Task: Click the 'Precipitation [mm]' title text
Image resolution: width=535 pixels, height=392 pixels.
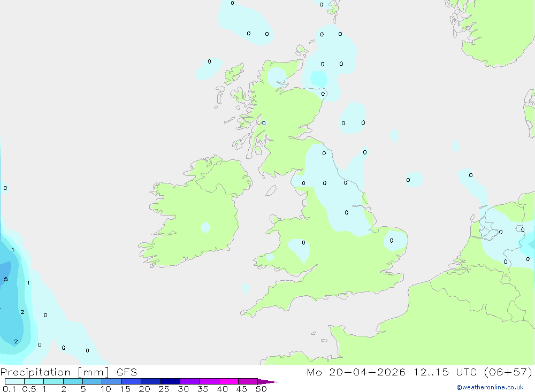Action: click(55, 372)
